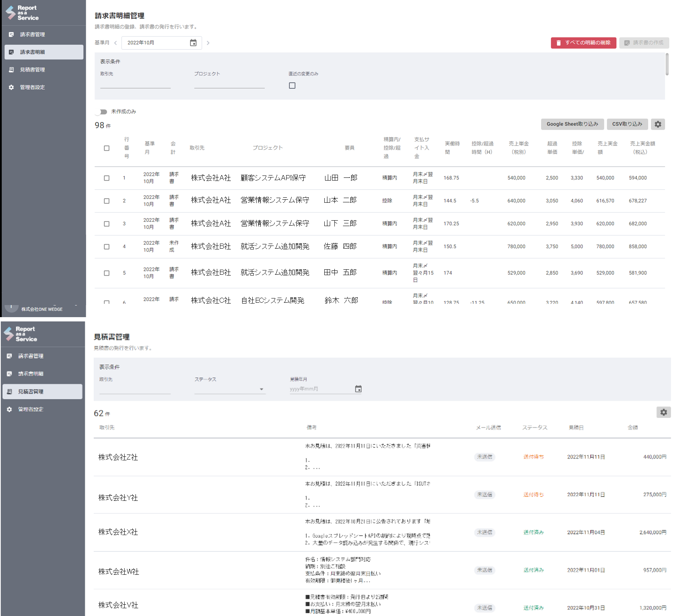Open invoice table column settings gear
Viewport: 677px width, 616px height.
[658, 124]
